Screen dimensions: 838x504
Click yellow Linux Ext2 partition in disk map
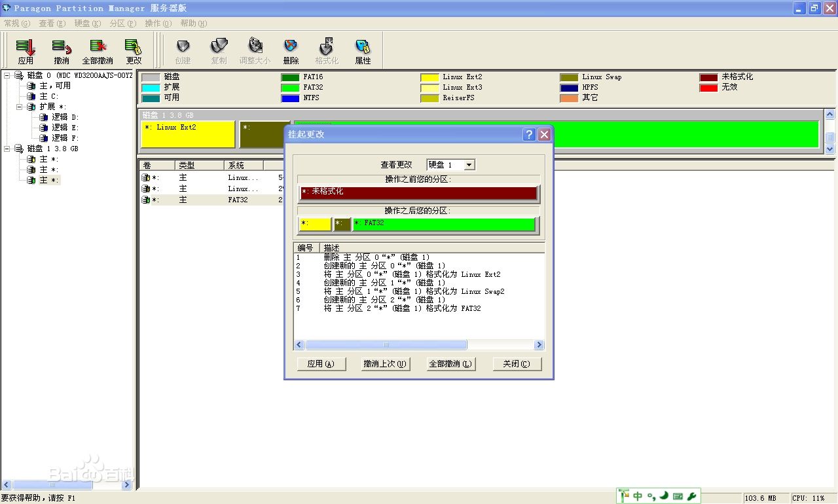pyautogui.click(x=188, y=134)
